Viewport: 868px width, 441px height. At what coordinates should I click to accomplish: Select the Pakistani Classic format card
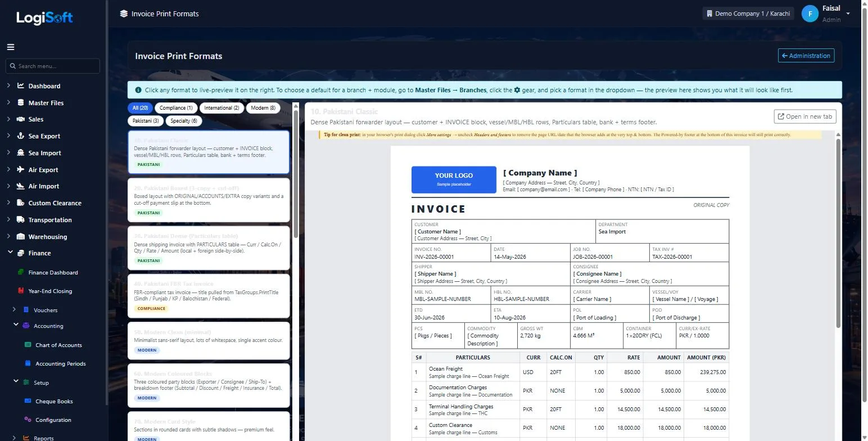(209, 152)
